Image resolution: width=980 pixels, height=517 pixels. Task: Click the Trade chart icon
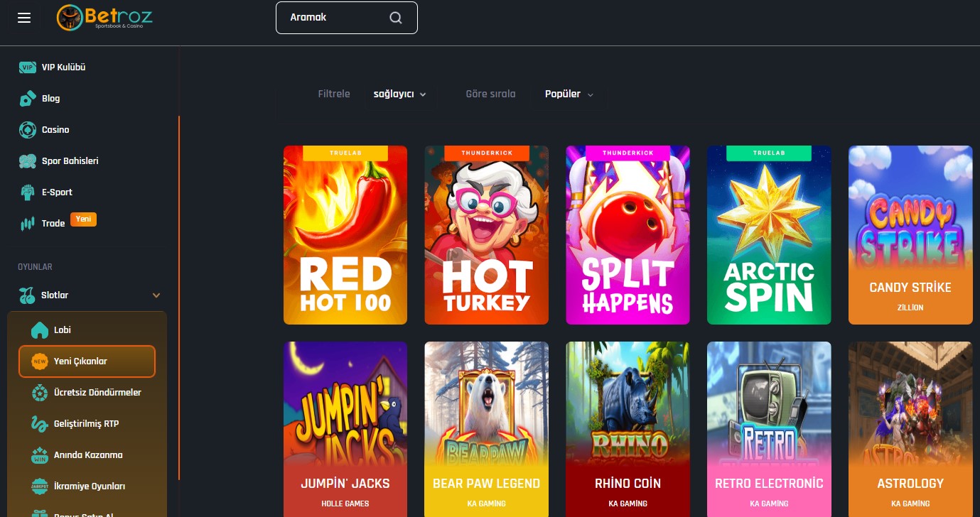coord(28,224)
